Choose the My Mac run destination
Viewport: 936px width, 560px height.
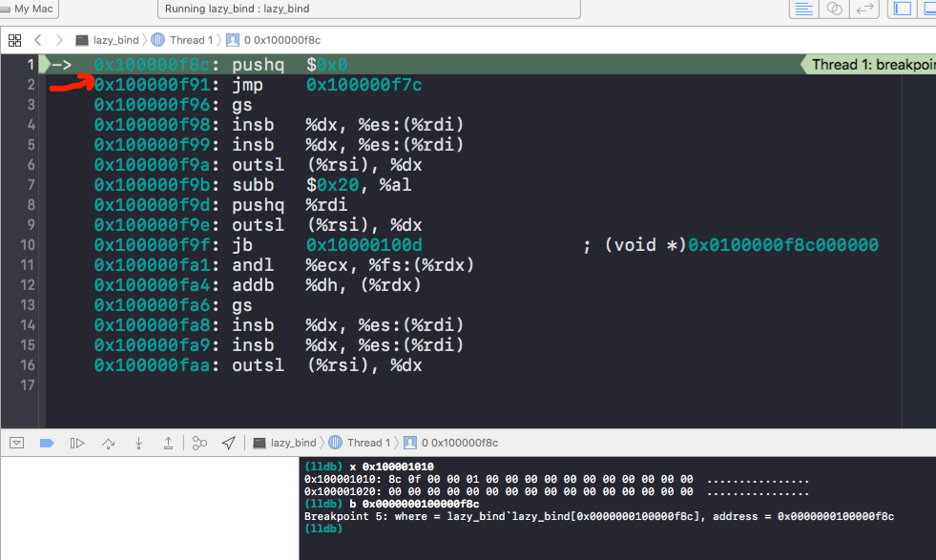click(29, 9)
